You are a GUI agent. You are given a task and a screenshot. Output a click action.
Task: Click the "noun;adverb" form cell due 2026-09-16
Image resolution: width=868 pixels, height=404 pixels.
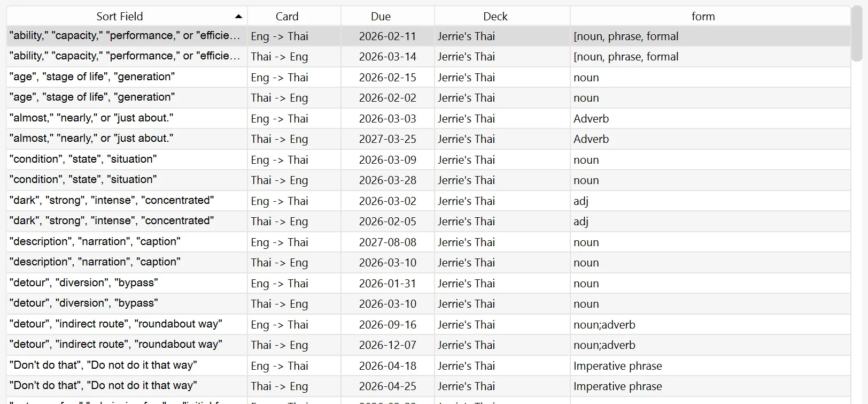(604, 324)
